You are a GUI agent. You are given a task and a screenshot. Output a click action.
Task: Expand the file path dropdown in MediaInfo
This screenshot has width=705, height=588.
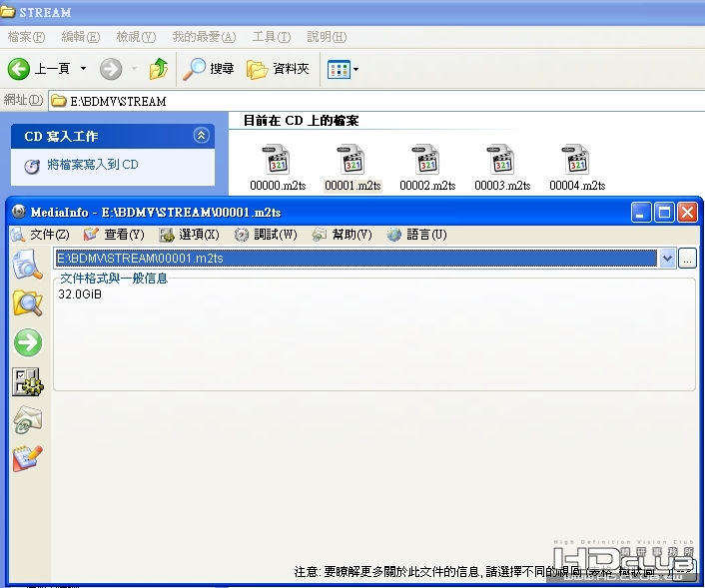pyautogui.click(x=668, y=258)
